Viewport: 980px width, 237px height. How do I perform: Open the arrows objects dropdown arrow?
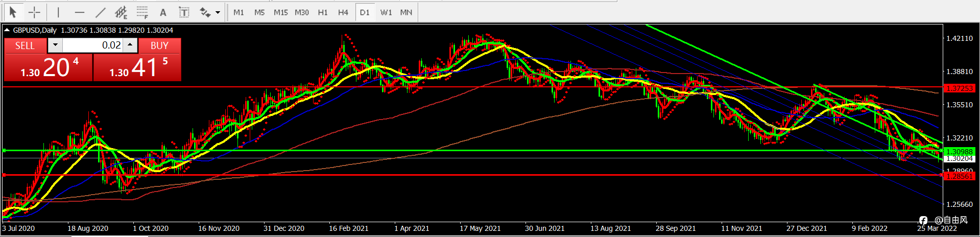(218, 12)
